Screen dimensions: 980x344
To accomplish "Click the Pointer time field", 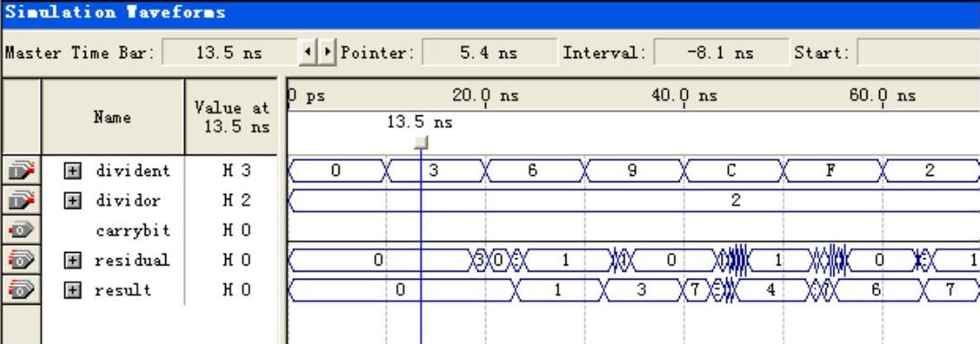I will pyautogui.click(x=489, y=53).
